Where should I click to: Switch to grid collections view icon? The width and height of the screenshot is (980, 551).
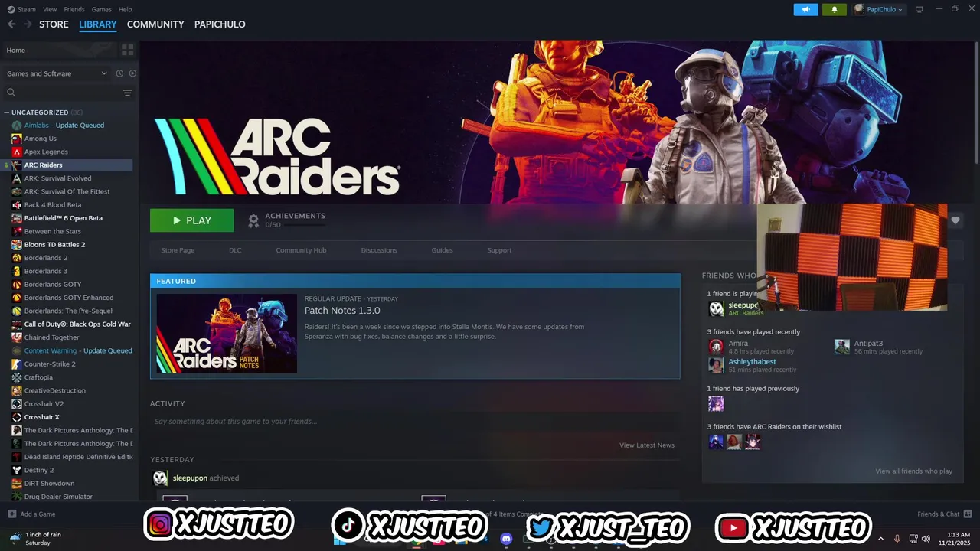(127, 50)
